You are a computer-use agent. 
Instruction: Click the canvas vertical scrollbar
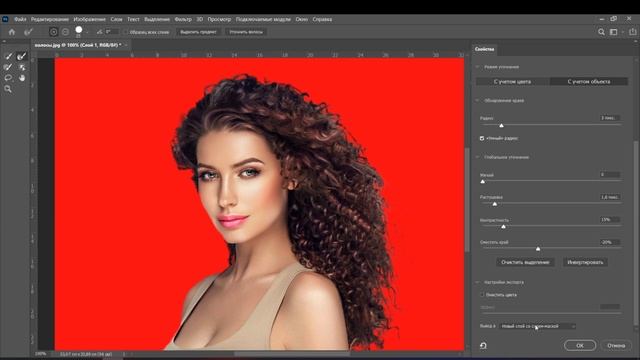click(467, 200)
